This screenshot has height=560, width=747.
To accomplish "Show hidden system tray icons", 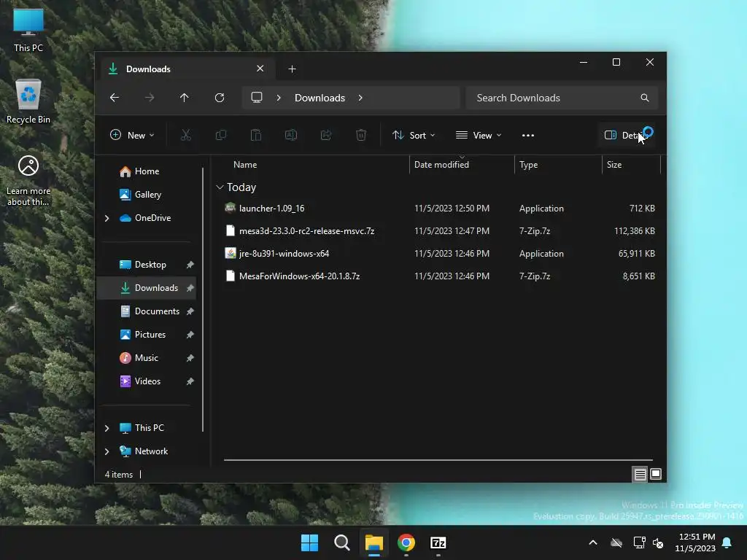I will pos(592,542).
